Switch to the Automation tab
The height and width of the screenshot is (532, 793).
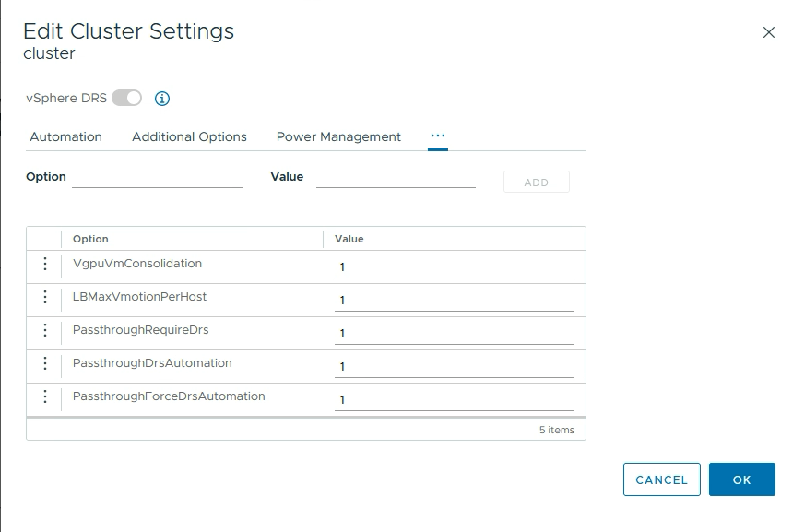pos(66,137)
